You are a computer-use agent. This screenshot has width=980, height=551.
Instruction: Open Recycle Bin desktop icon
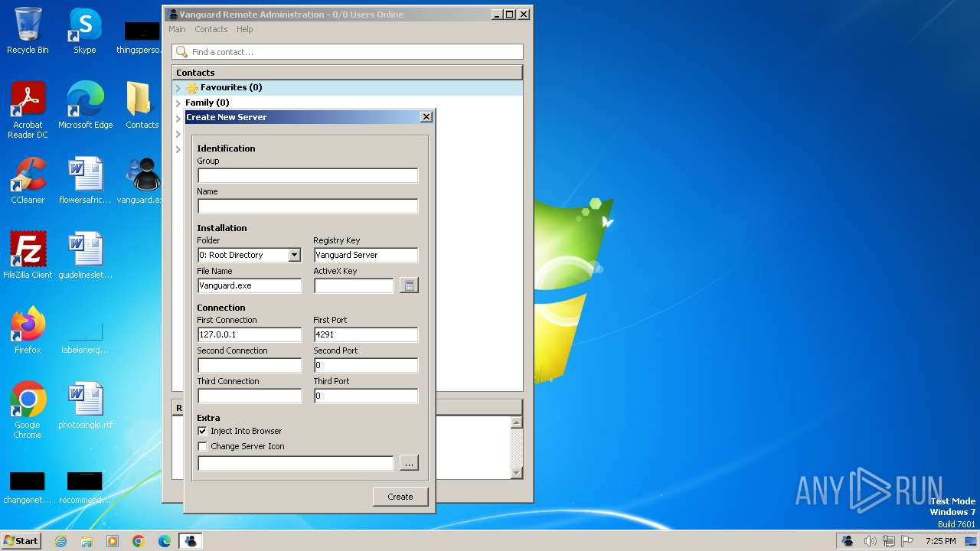(28, 31)
